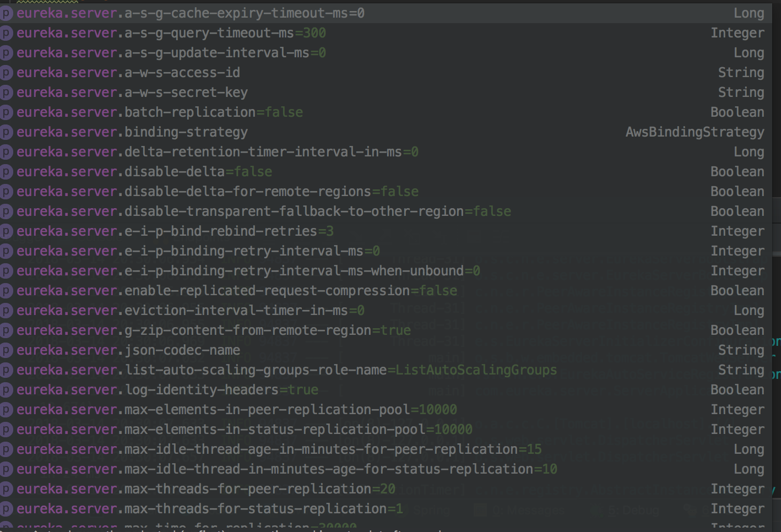This screenshot has height=532, width=781.
Task: Click the property icon next to batch-replication
Action: [7, 112]
